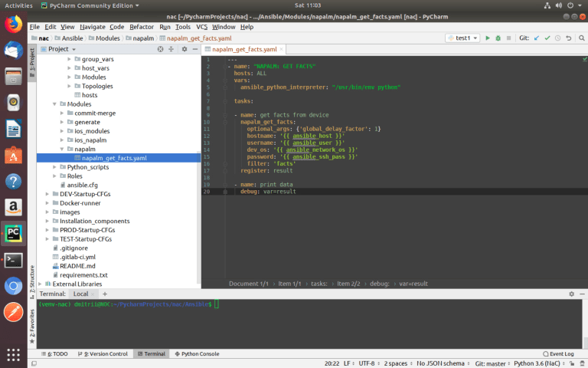588x368 pixels.
Task: Open Ubuntu Software from dock
Action: [x=13, y=155]
